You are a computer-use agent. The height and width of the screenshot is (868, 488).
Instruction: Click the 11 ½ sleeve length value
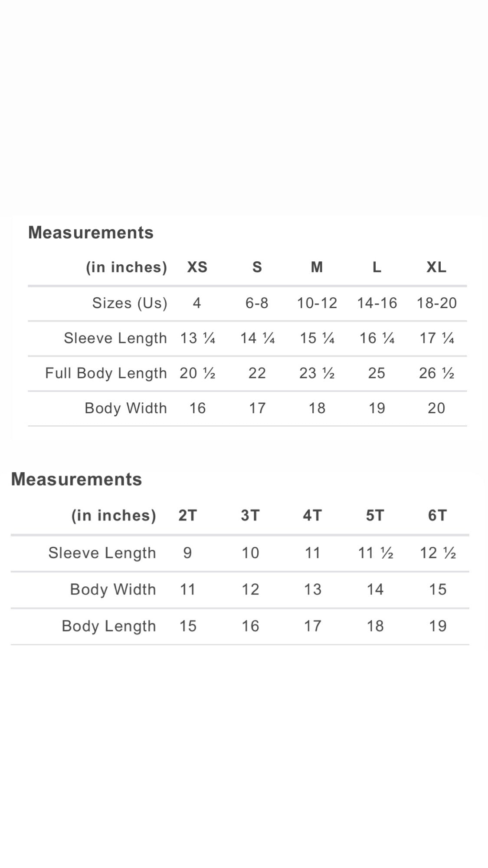pos(375,552)
